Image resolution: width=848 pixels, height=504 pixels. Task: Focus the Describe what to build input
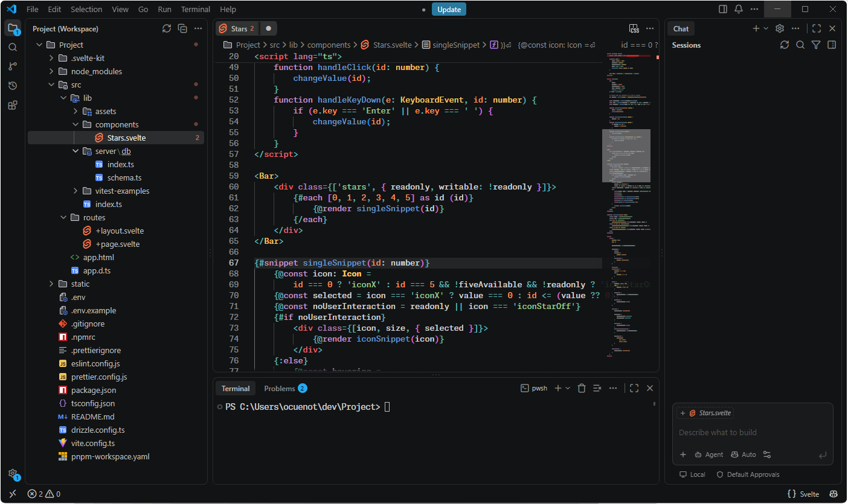pos(753,432)
